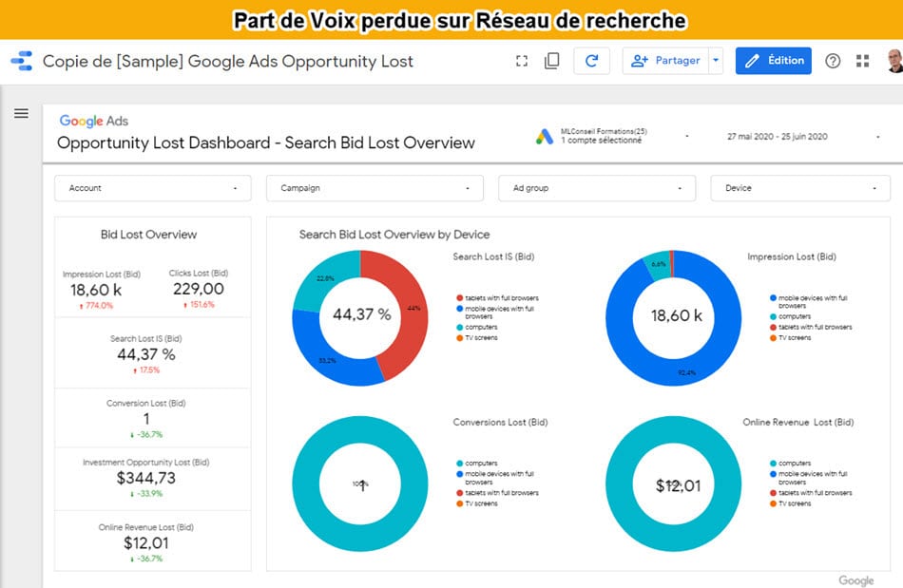Click the -33.9% change under Investment Opportunity
The height and width of the screenshot is (588, 903).
point(146,494)
